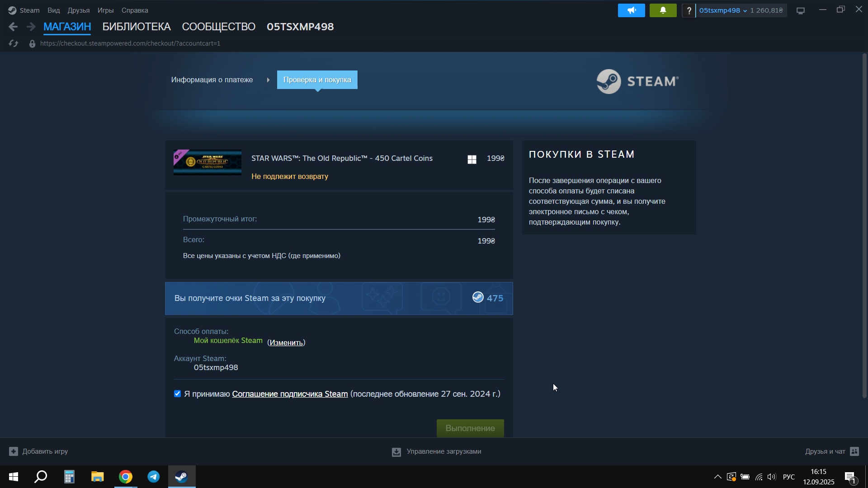Image resolution: width=868 pixels, height=488 pixels.
Task: Reload the page with the refresh icon
Action: tap(14, 43)
